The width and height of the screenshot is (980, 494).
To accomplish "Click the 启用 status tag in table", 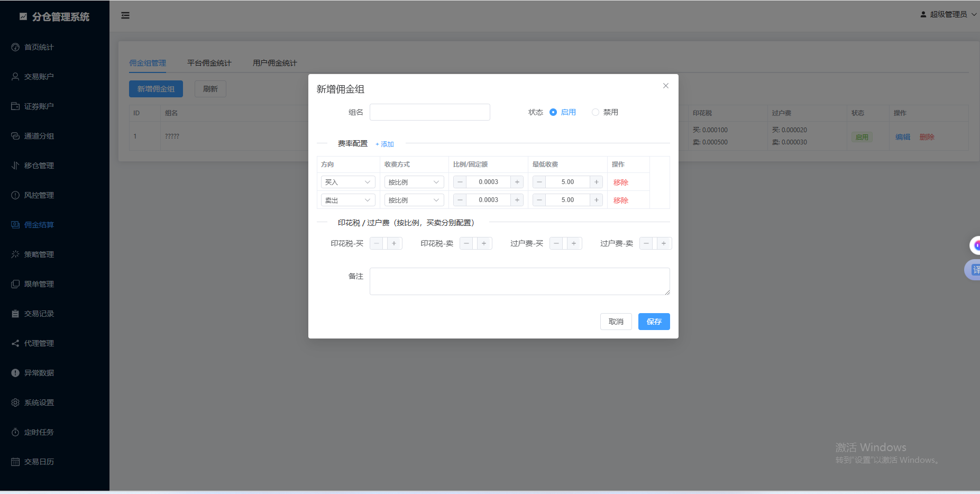I will coord(862,137).
